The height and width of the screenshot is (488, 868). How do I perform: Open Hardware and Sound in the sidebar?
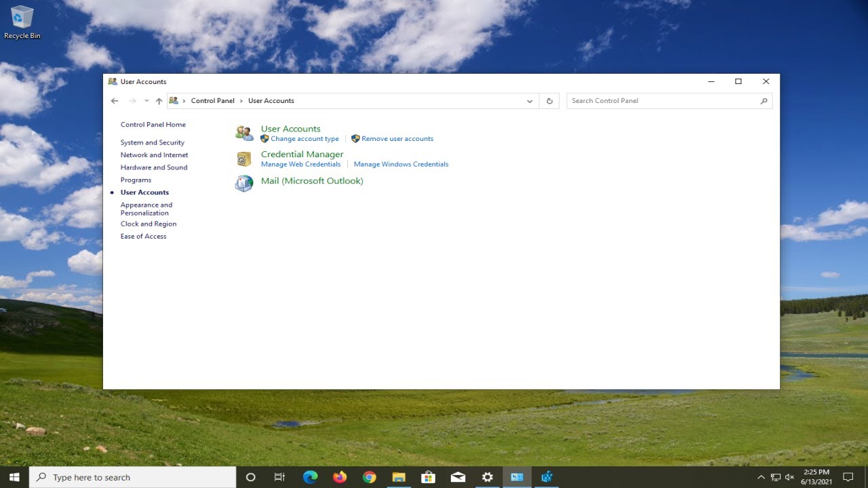click(x=154, y=167)
